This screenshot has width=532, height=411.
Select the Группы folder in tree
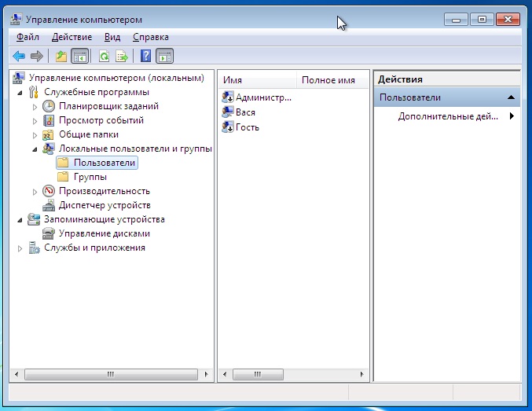(90, 177)
